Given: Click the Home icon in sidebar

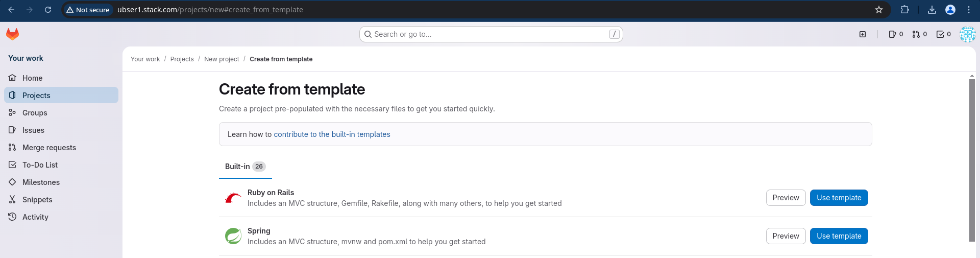Looking at the screenshot, I should coord(12,78).
